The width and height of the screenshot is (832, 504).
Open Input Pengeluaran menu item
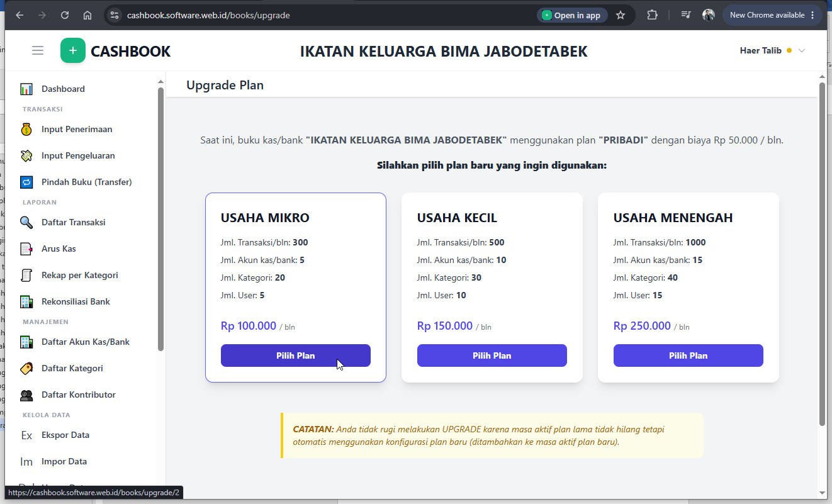click(78, 155)
